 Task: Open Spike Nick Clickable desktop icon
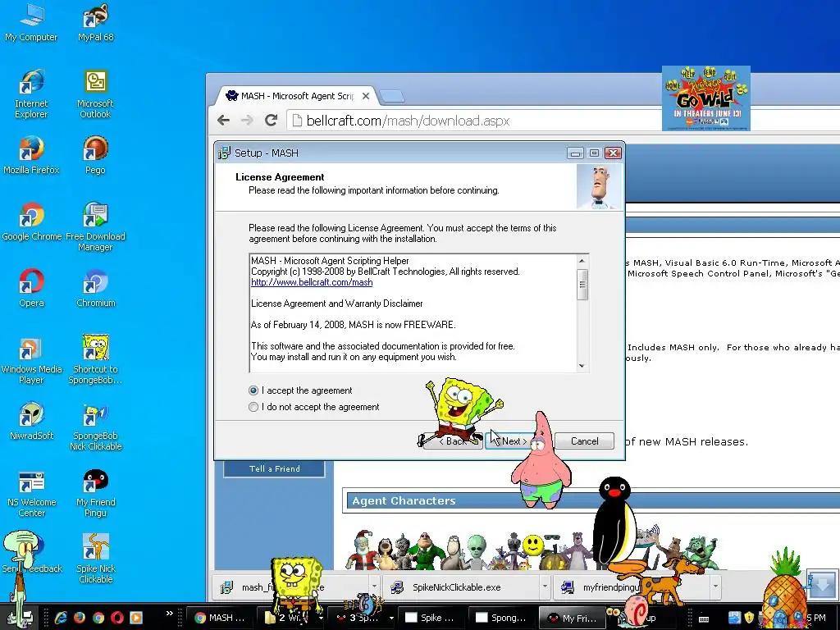tap(95, 559)
